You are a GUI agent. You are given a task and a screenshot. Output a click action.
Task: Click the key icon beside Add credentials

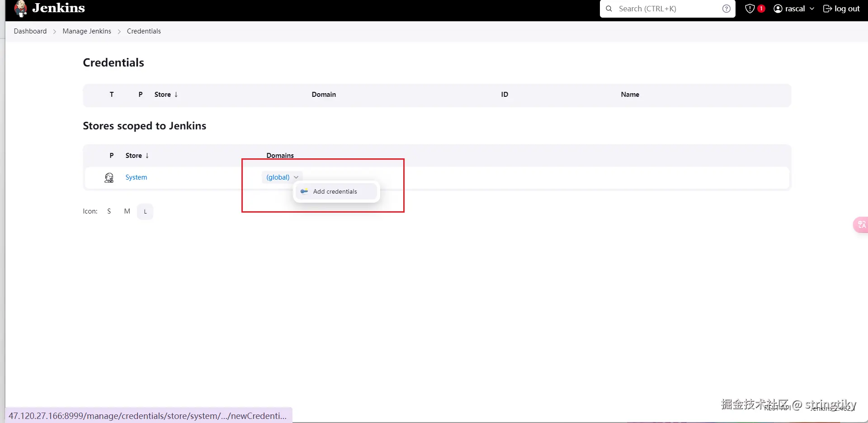pos(304,191)
